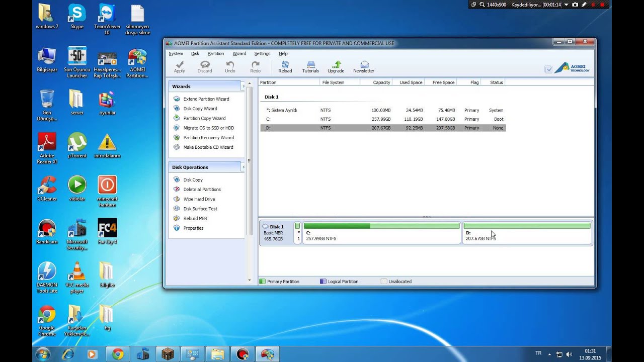Viewport: 644px width, 362px height.
Task: Open the recorder's dropdown arrow at top
Action: coord(566,5)
